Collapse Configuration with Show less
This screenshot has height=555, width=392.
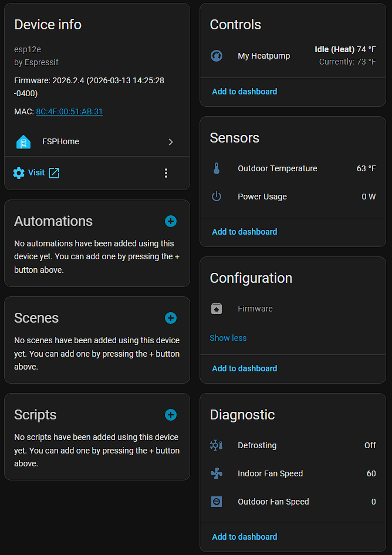(x=228, y=338)
